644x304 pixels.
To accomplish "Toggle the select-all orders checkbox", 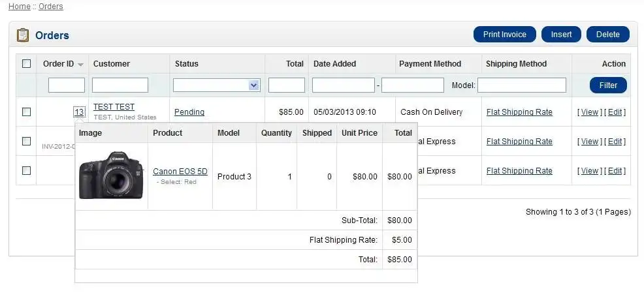I will click(26, 64).
